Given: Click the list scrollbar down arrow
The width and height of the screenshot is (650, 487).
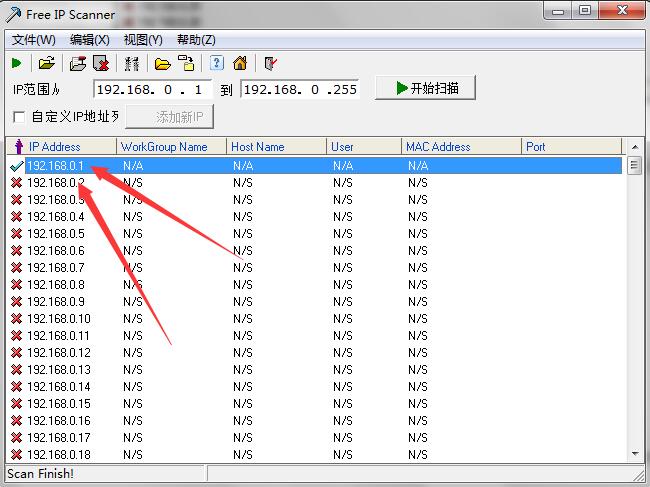Looking at the screenshot, I should (634, 454).
